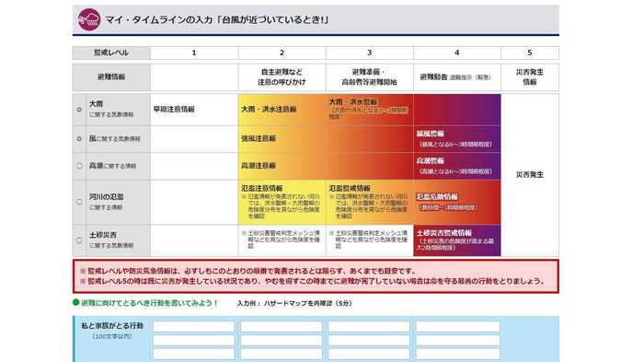This screenshot has height=362, width=644.
Task: Click the 早期注意情報 cell
Action: (194, 110)
